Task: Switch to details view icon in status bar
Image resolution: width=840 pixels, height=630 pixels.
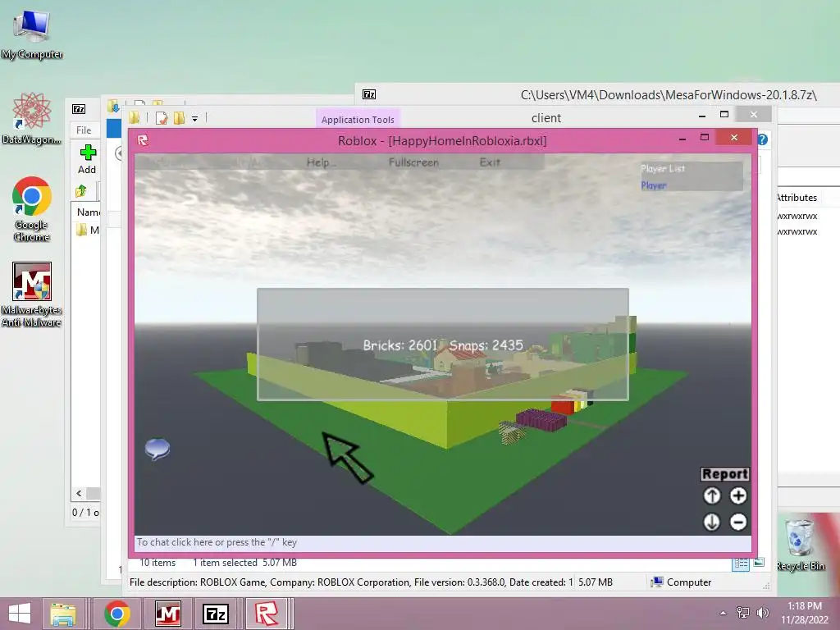Action: [741, 563]
